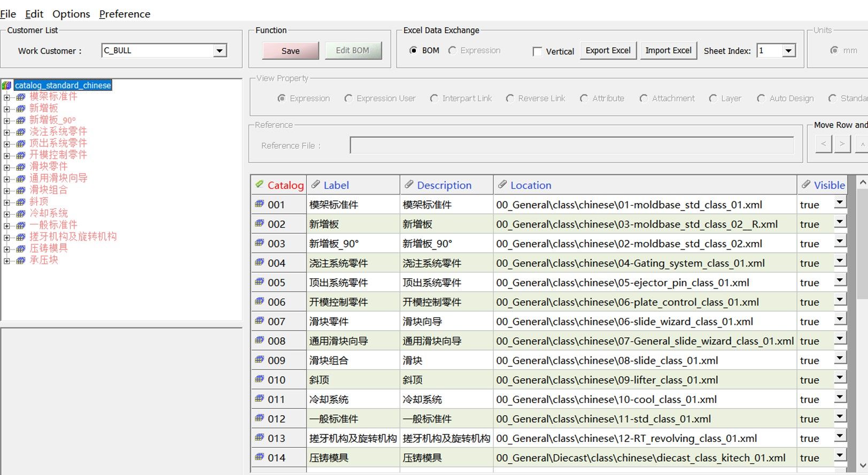Image resolution: width=868 pixels, height=475 pixels.
Task: Click the row 002 catalog icon
Action: click(x=260, y=223)
